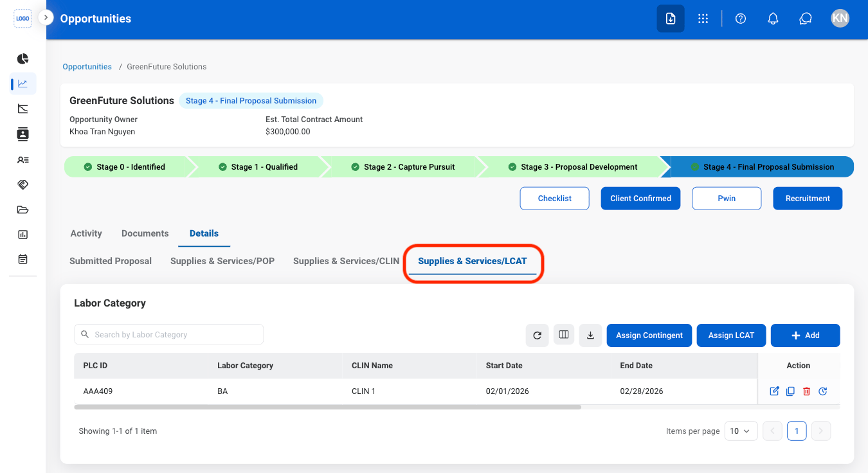This screenshot has width=868, height=473.
Task: Open the Pwin button
Action: (727, 199)
